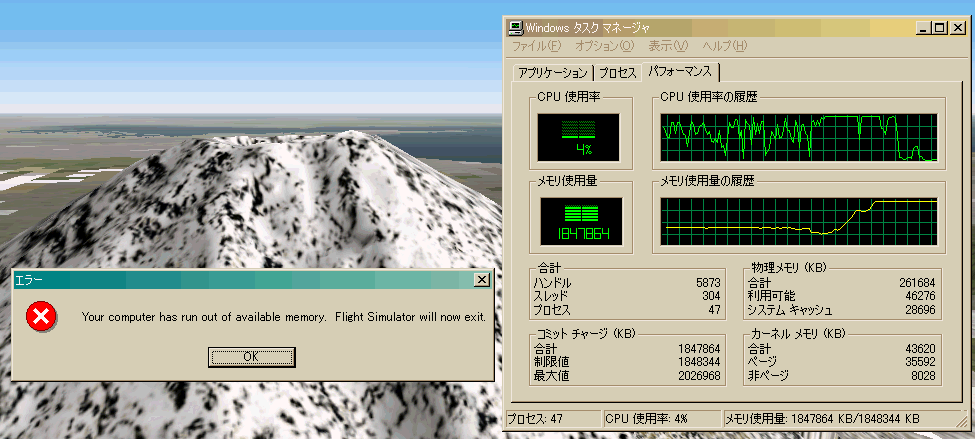Click the Task Manager title bar icon
The height and width of the screenshot is (439, 975).
tap(515, 28)
